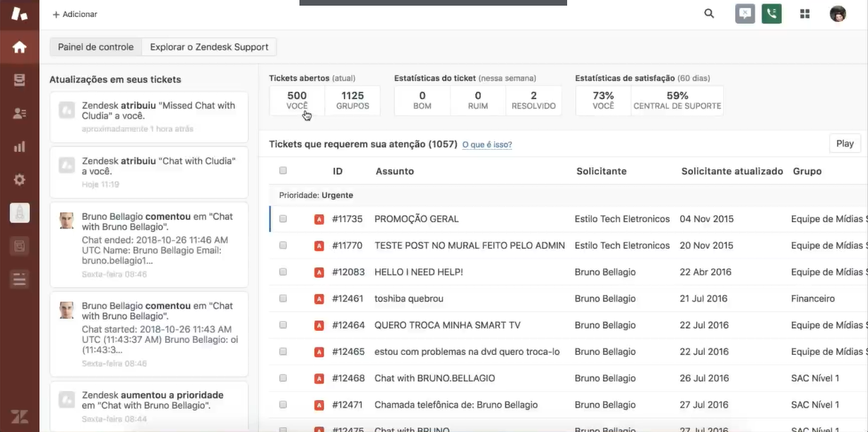Sort by the Assunto column header
Viewport: 868px width, 432px height.
[x=395, y=171]
